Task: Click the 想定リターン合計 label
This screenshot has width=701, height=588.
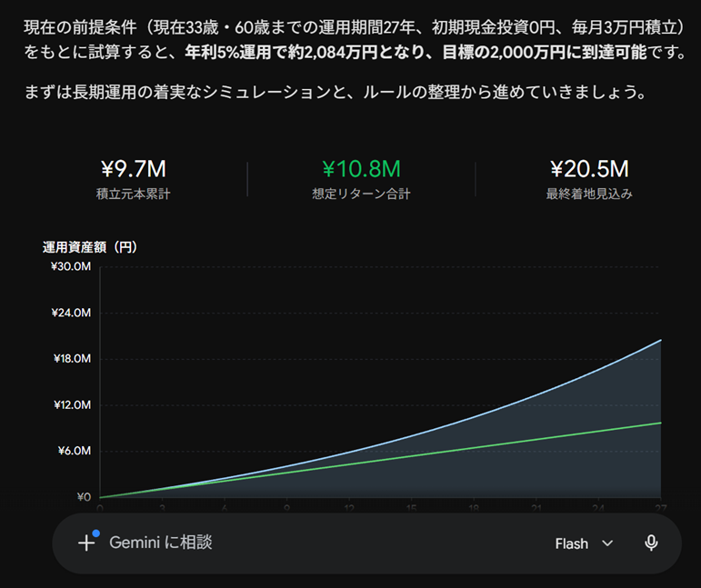Action: pos(361,194)
